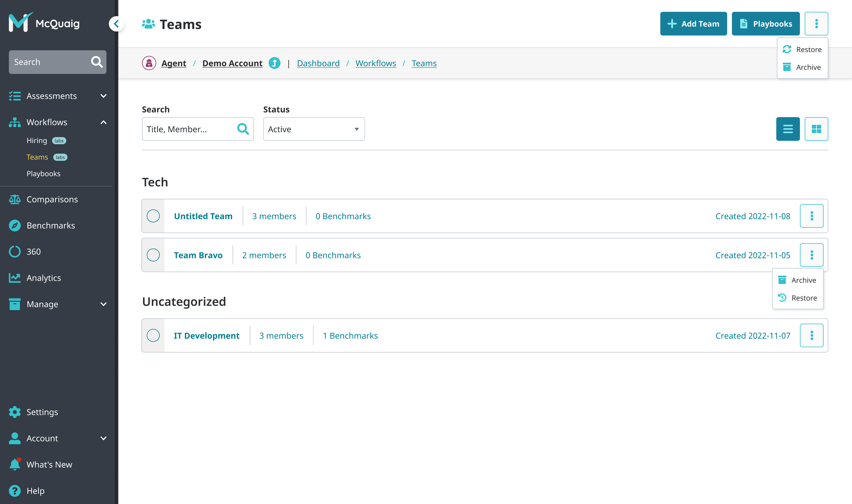Open the Dashboard breadcrumb link

(x=318, y=64)
